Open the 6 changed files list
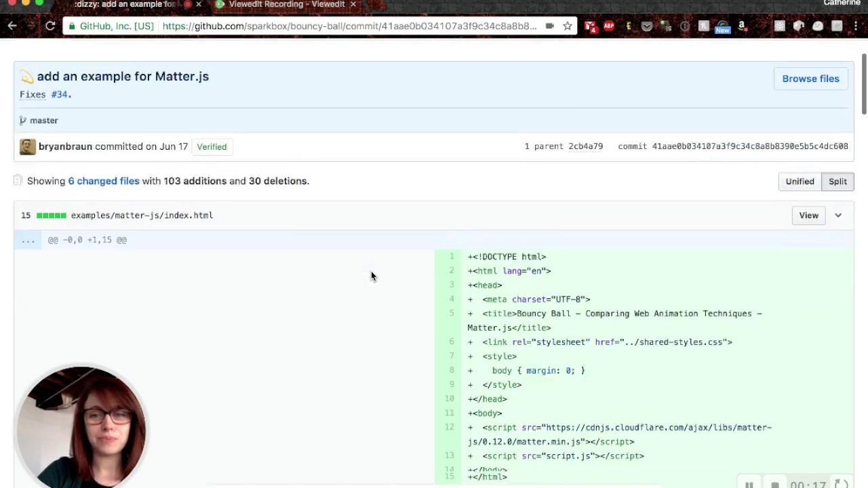The image size is (868, 488). (103, 181)
